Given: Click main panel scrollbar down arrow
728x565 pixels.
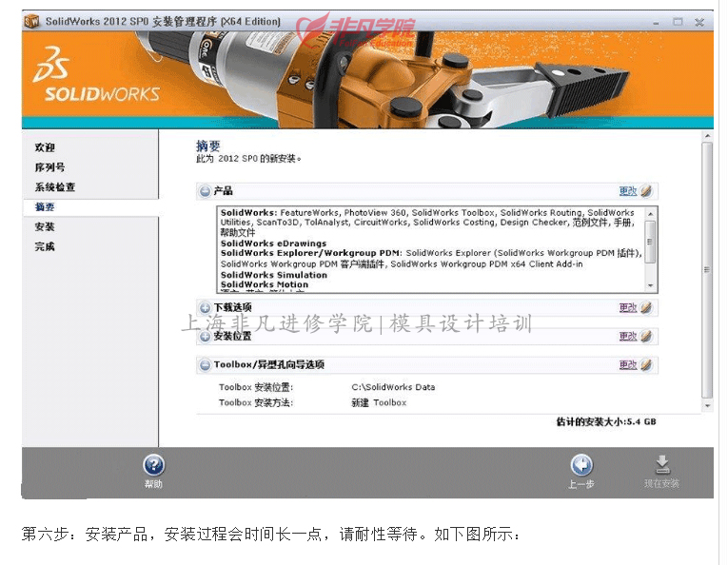Looking at the screenshot, I should pyautogui.click(x=707, y=406).
